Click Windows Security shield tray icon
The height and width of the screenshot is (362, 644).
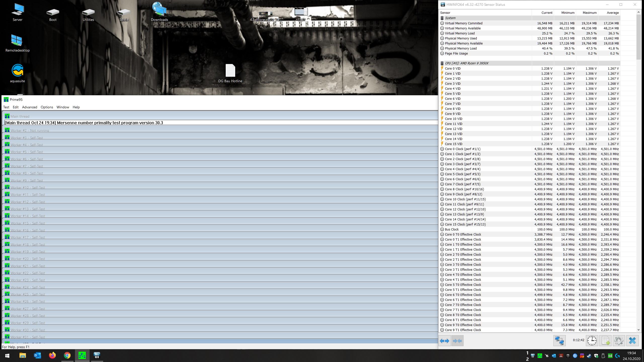pyautogui.click(x=596, y=356)
